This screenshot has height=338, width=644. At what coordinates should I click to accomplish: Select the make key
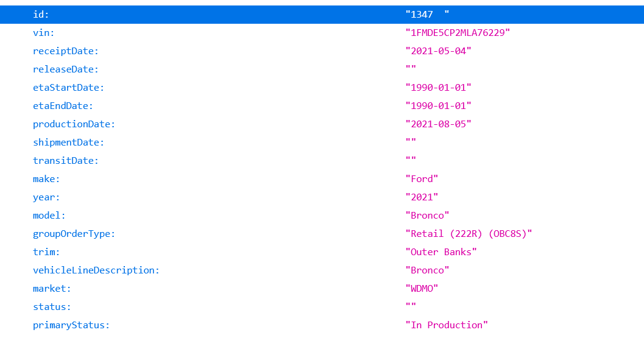46,179
